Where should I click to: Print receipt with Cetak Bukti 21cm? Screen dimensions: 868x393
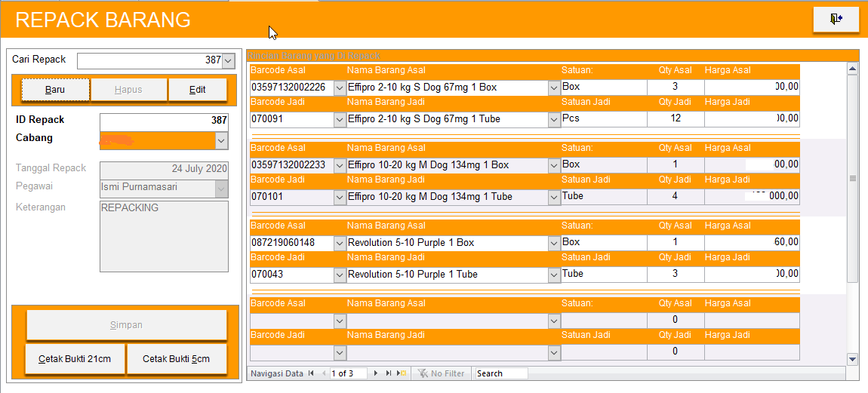75,359
